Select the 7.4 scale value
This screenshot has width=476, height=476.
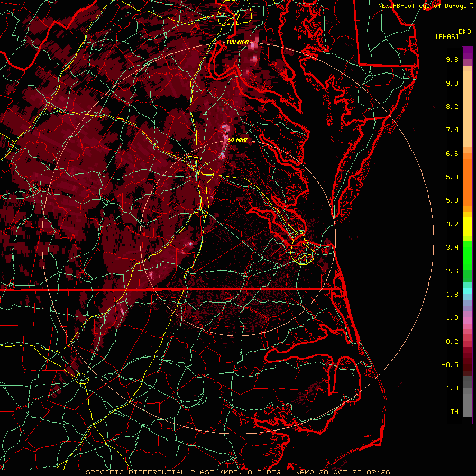[x=452, y=130]
